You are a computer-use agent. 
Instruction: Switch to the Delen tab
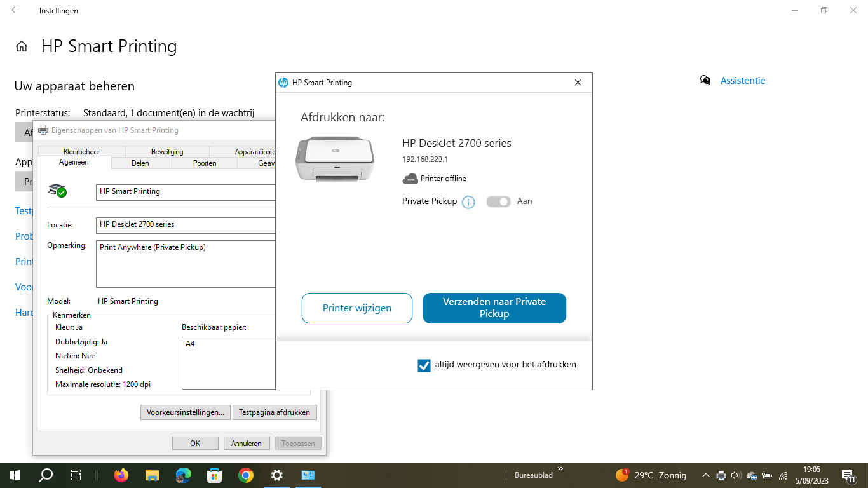140,163
